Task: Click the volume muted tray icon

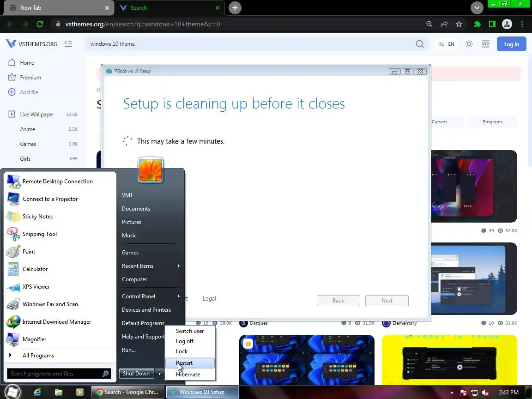Action: pyautogui.click(x=485, y=393)
